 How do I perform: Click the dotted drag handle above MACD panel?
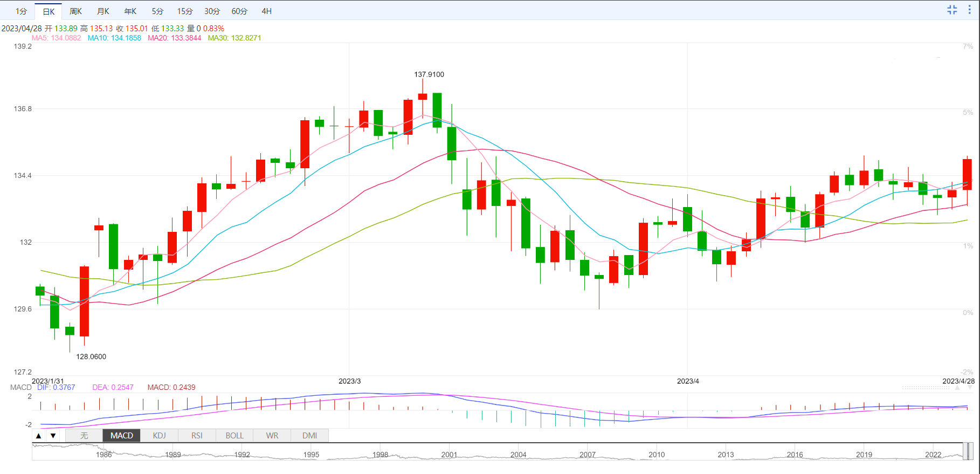pos(926,388)
